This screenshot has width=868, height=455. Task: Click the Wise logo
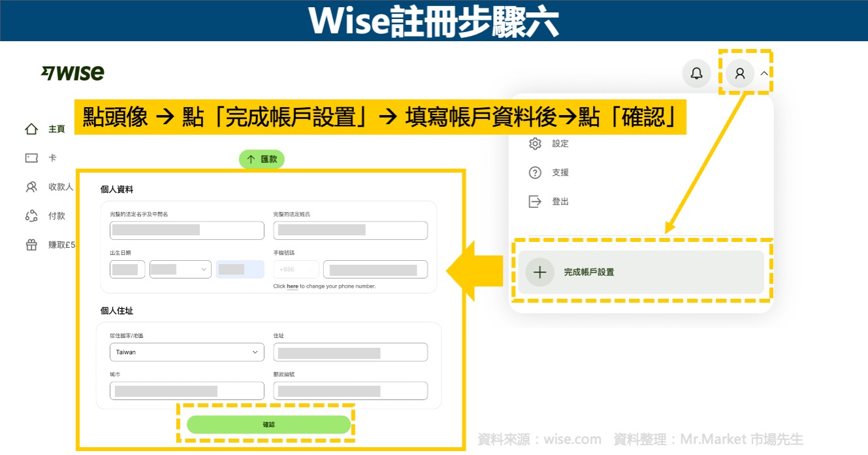tap(72, 73)
